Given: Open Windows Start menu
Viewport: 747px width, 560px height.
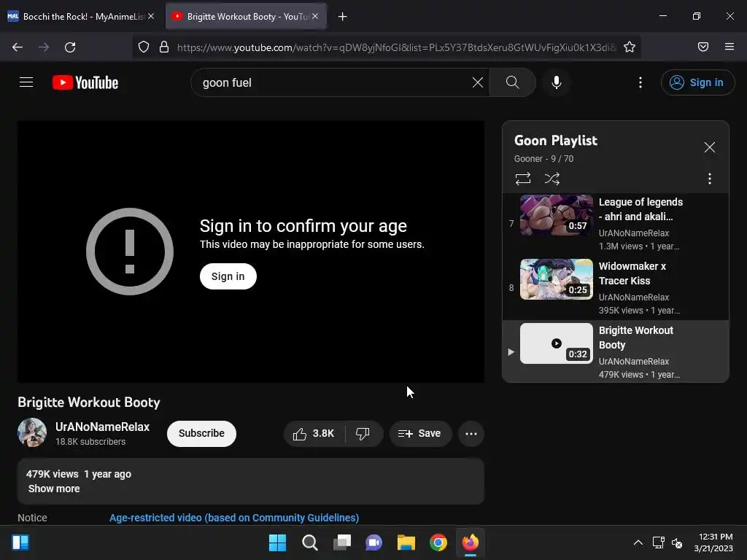Looking at the screenshot, I should pyautogui.click(x=277, y=542).
